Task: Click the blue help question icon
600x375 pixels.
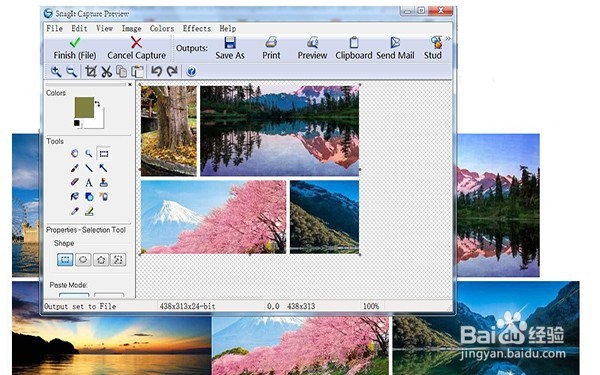Action: [191, 71]
